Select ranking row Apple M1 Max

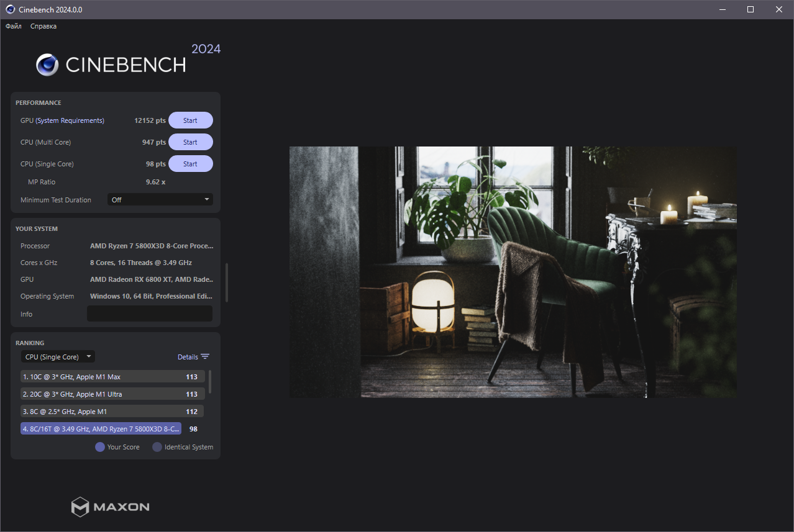[x=112, y=377]
